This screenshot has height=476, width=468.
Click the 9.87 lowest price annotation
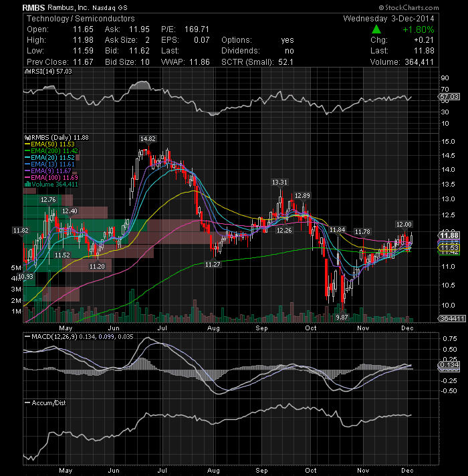pyautogui.click(x=342, y=318)
